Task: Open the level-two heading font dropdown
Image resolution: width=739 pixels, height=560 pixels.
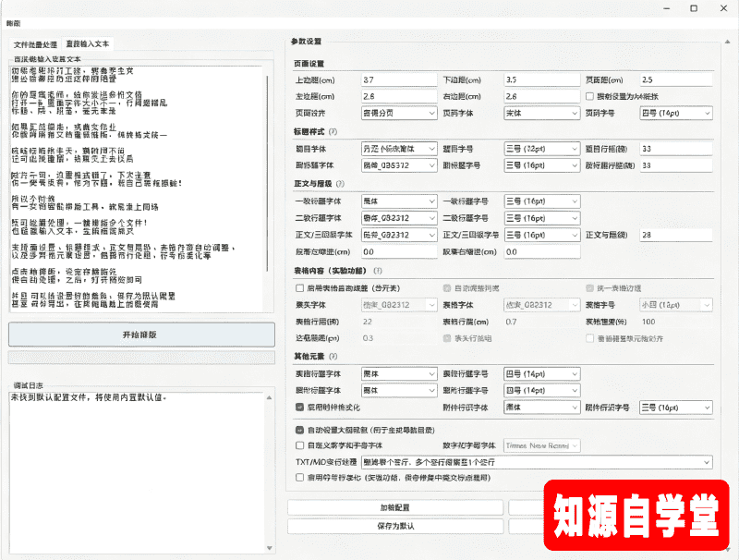Action: (x=399, y=218)
